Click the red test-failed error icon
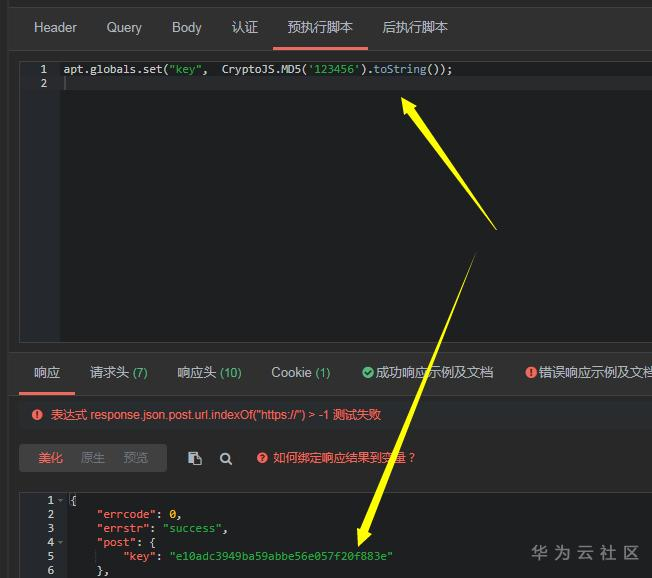Viewport: 652px width, 578px height. click(x=37, y=415)
